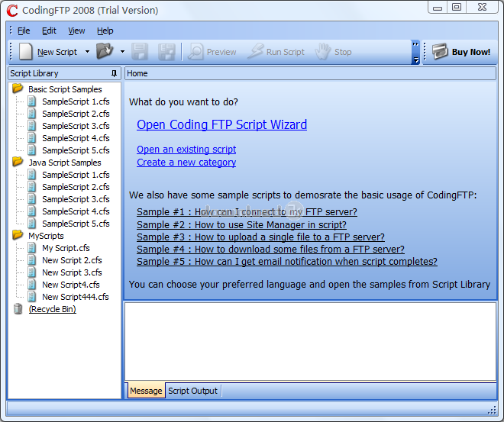Open the Edit menu
The height and width of the screenshot is (422, 504).
point(49,31)
